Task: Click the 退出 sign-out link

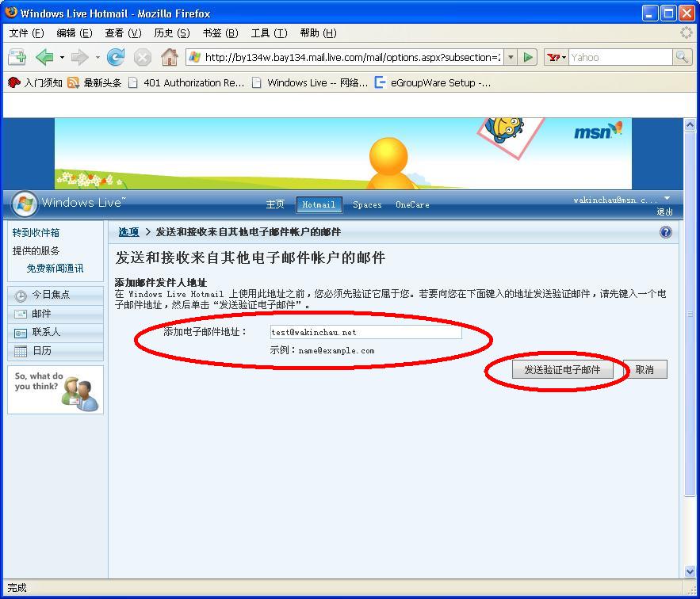Action: (664, 212)
